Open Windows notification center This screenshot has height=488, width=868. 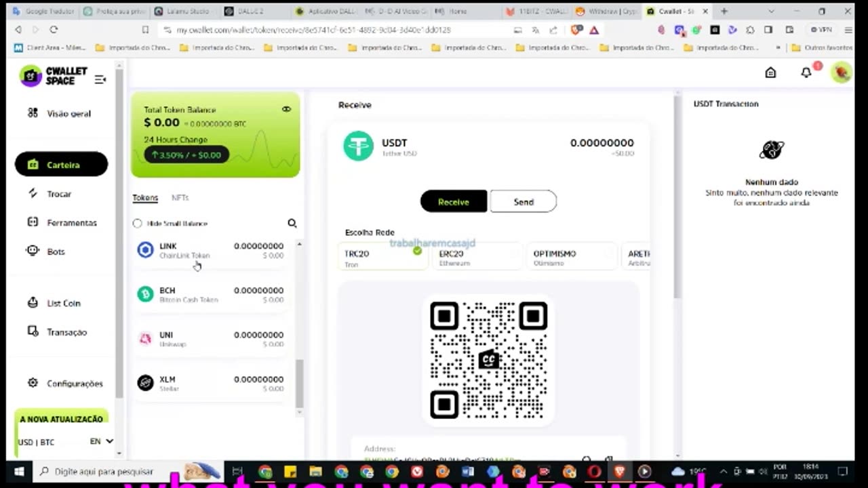coord(843,471)
